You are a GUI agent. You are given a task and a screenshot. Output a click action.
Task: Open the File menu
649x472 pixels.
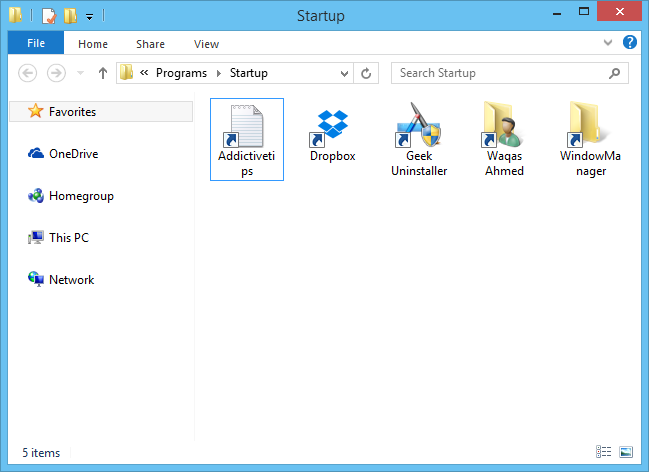[x=35, y=43]
